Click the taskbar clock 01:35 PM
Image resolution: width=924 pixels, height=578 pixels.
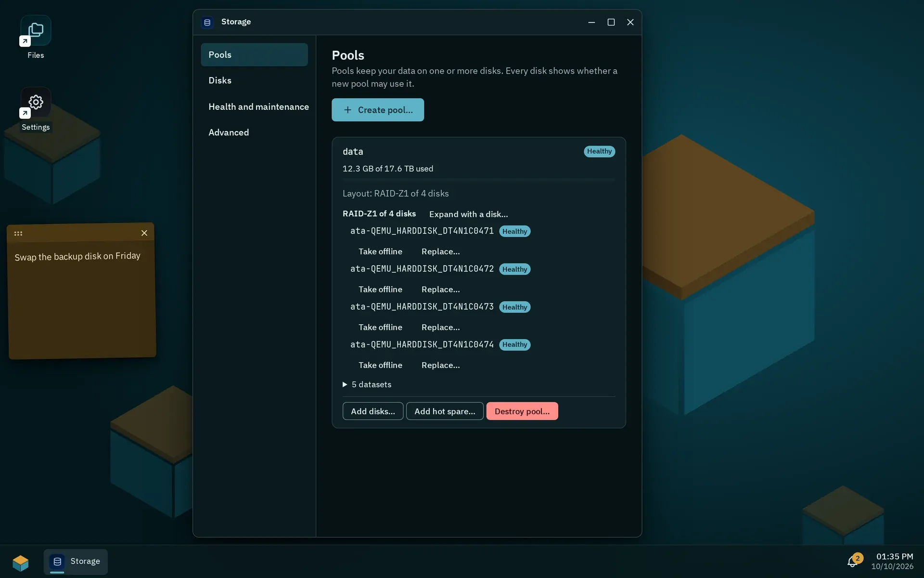[x=895, y=556]
